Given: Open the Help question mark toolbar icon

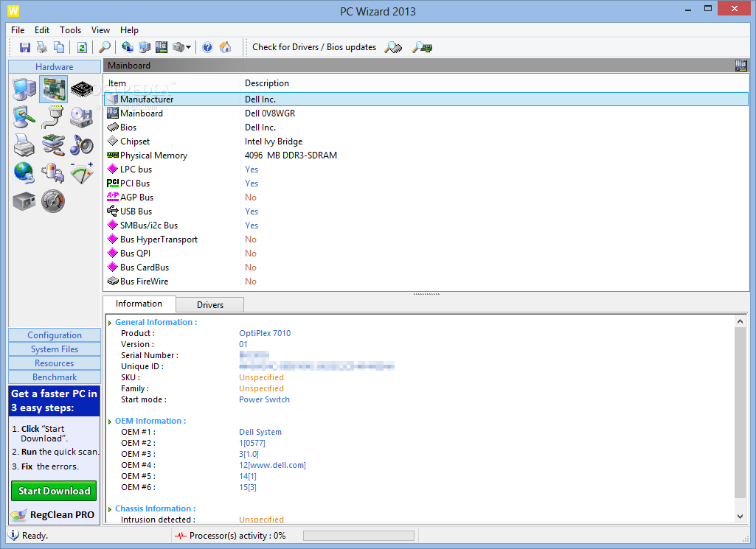Looking at the screenshot, I should [207, 46].
